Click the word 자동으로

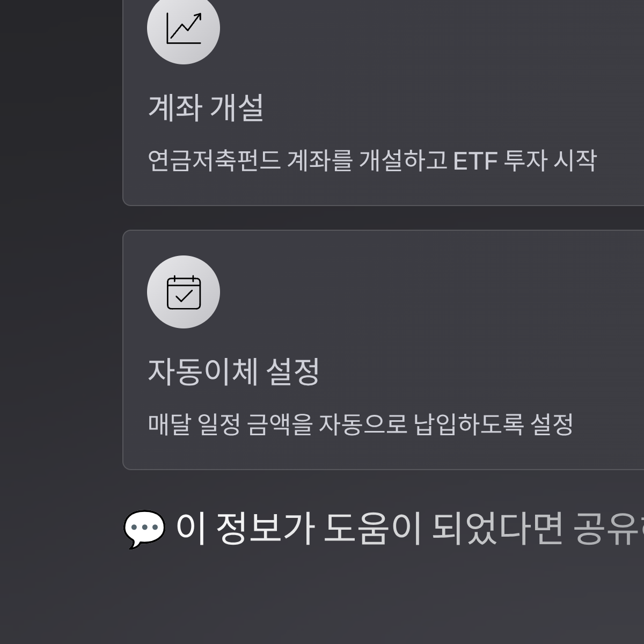click(x=363, y=425)
